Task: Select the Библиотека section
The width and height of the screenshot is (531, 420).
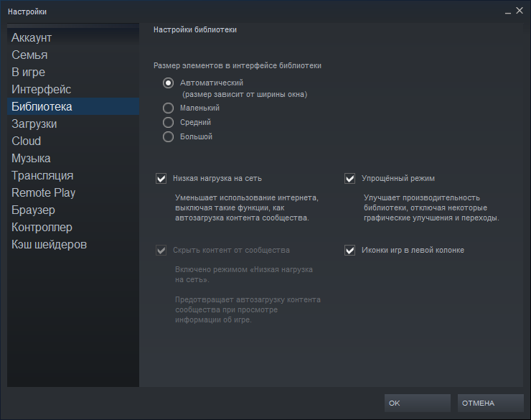Action: (72, 107)
